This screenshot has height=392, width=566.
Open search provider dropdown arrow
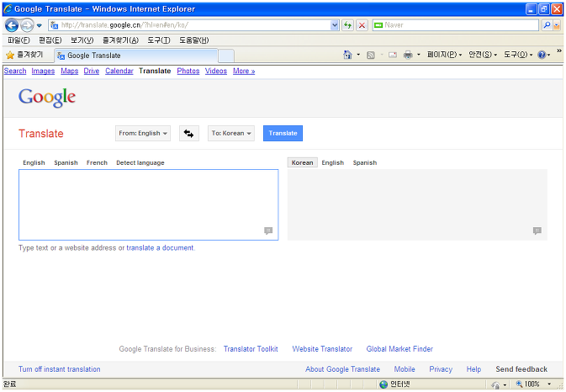556,25
